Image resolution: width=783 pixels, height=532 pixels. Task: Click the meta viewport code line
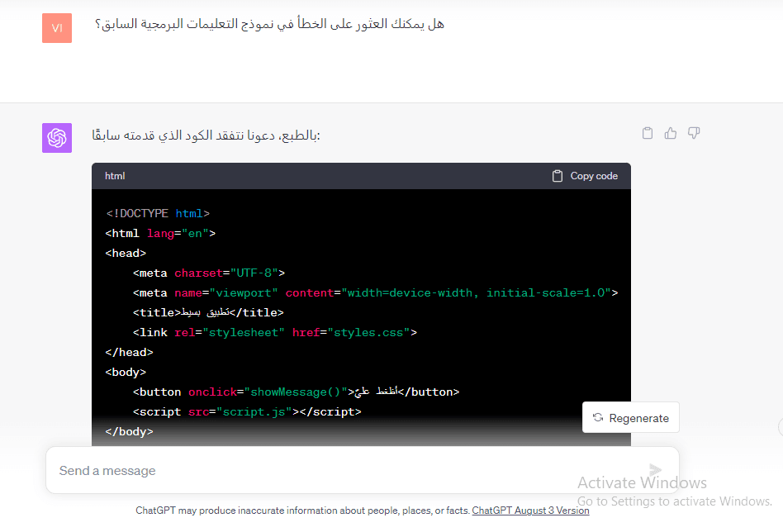pos(376,292)
